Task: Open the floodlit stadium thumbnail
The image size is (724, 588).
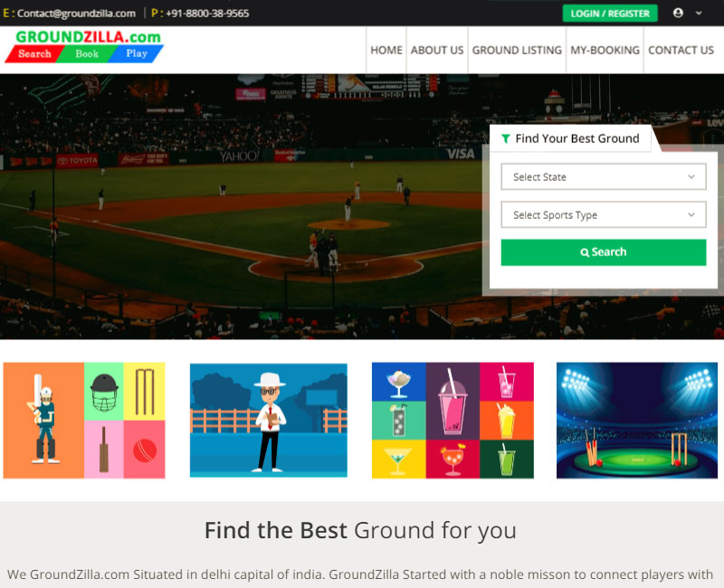Action: 636,421
